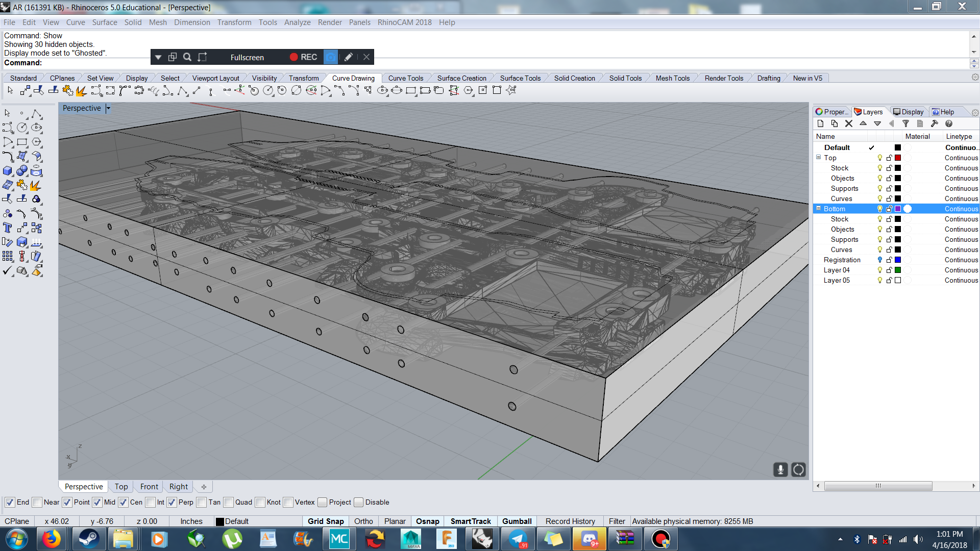
Task: Select the Box solid tool
Action: pyautogui.click(x=8, y=171)
